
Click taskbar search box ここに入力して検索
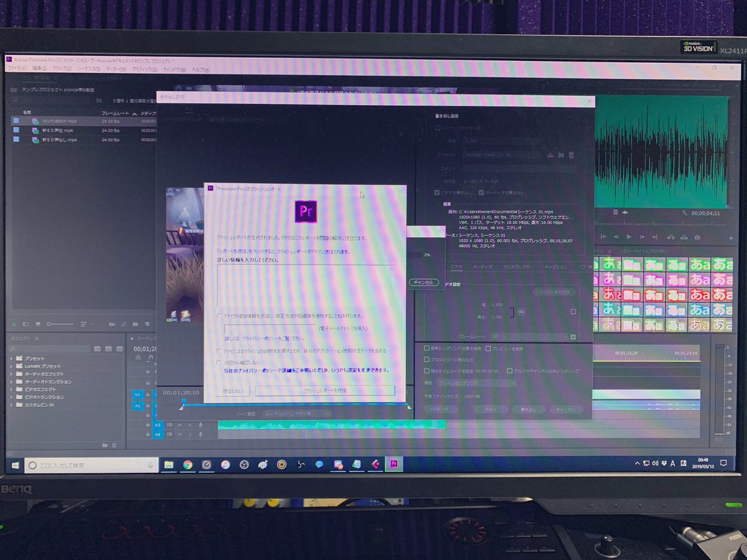tap(91, 465)
